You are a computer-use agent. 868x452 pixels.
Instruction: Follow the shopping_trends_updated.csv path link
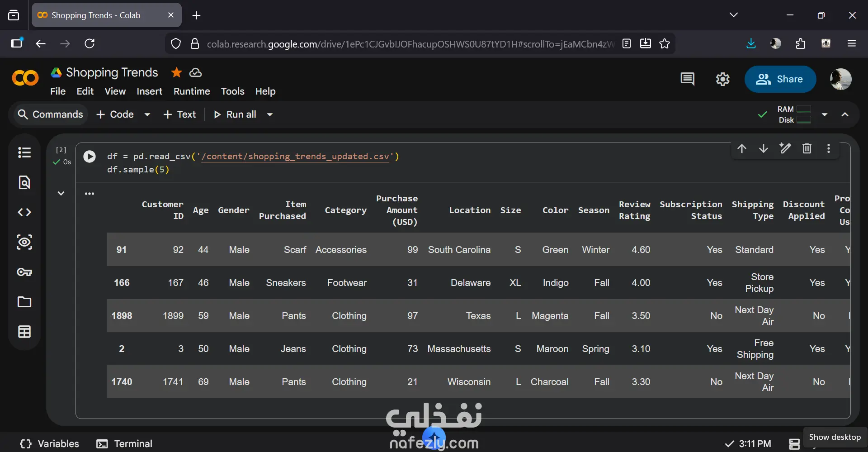pyautogui.click(x=295, y=157)
